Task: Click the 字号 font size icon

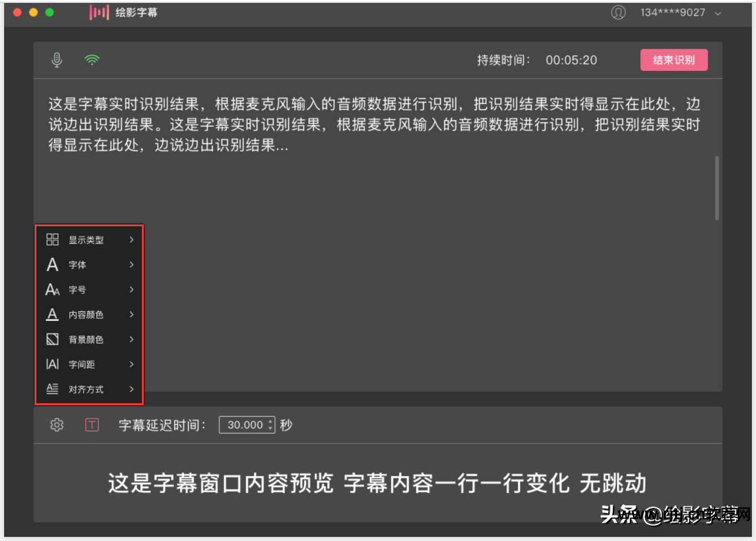Action: pyautogui.click(x=53, y=290)
